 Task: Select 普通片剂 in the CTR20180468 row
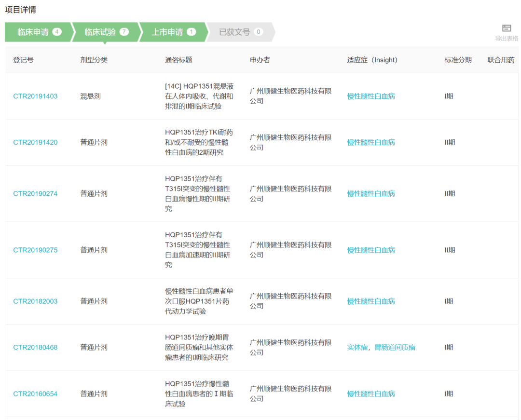click(x=94, y=347)
